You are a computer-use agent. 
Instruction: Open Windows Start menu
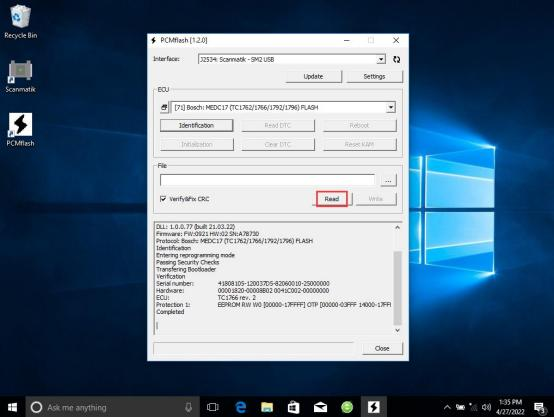pyautogui.click(x=12, y=407)
